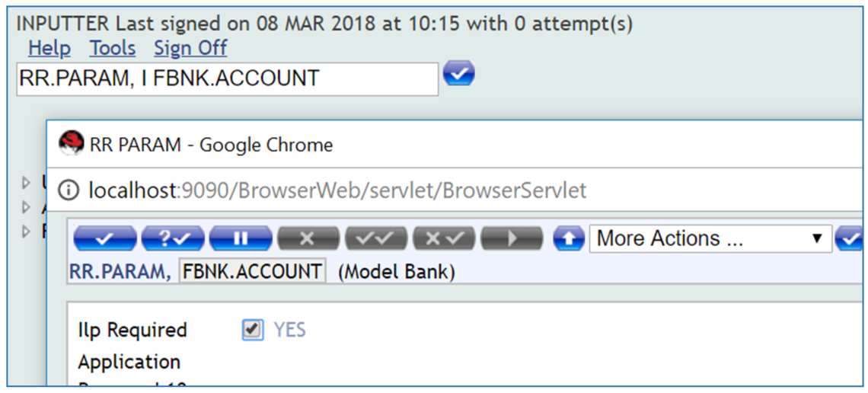868x393 pixels.
Task: Uncheck the Ilp Required YES checkbox
Action: (x=253, y=330)
